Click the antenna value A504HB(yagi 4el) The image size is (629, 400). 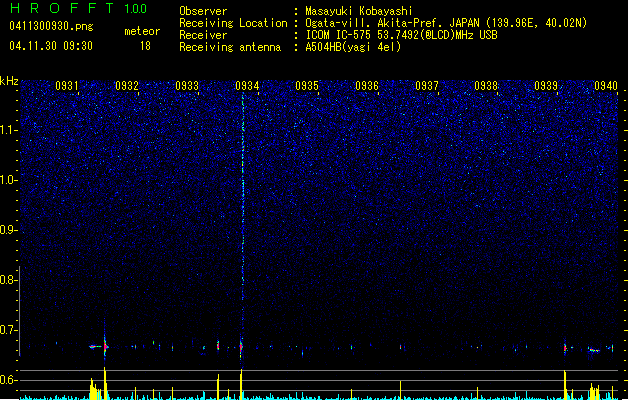point(353,47)
